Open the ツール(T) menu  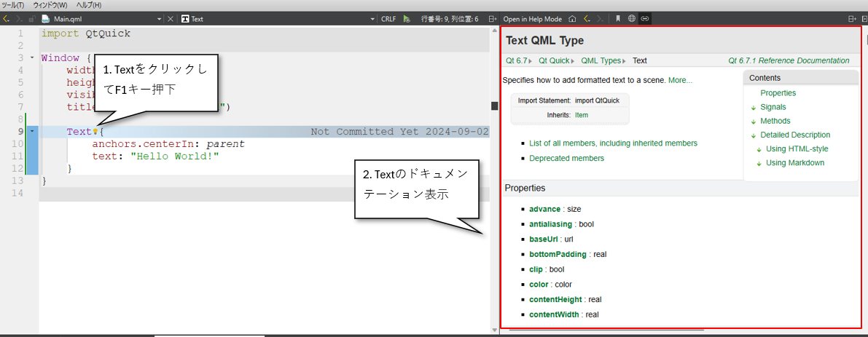tap(13, 5)
